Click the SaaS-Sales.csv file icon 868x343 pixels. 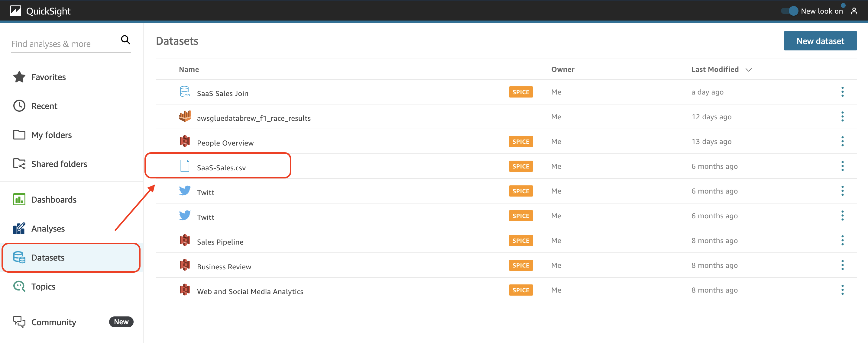(185, 166)
